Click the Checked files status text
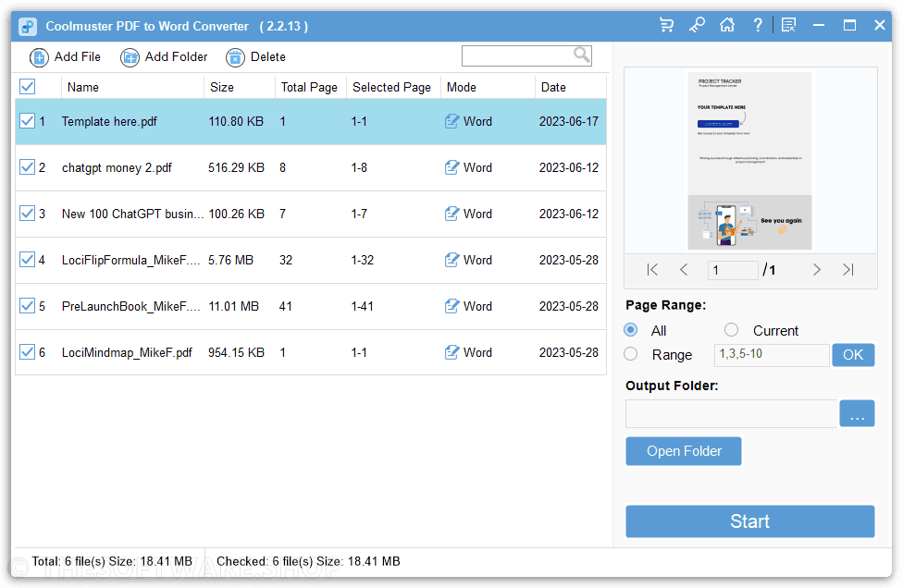The width and height of the screenshot is (903, 588). point(308,561)
